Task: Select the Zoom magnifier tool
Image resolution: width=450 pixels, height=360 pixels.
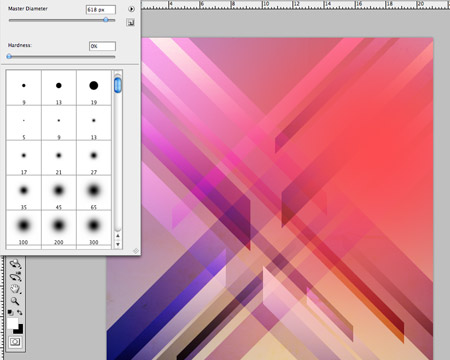Action: pos(15,301)
